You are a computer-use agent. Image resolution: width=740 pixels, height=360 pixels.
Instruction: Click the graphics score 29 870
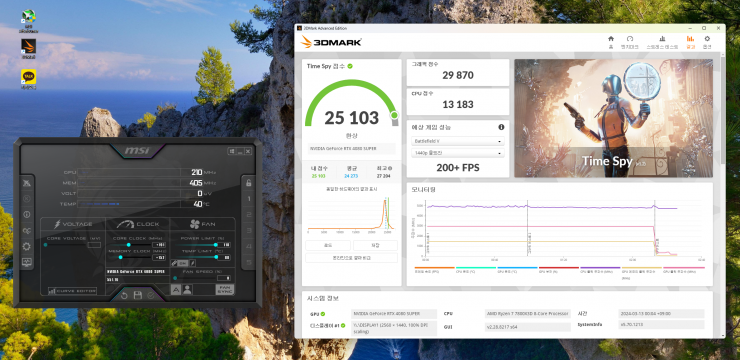coord(458,75)
